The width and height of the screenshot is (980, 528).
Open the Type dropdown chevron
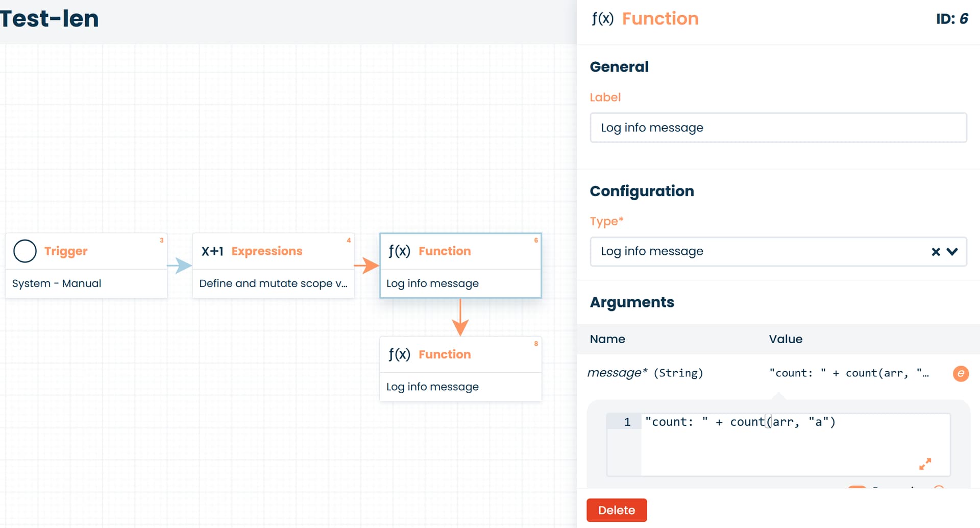click(x=952, y=251)
